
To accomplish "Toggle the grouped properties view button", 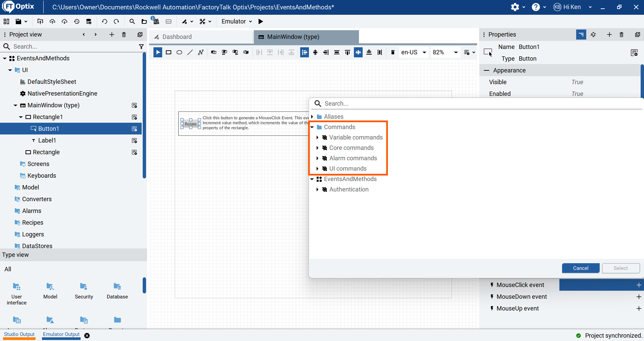I will [x=581, y=35].
